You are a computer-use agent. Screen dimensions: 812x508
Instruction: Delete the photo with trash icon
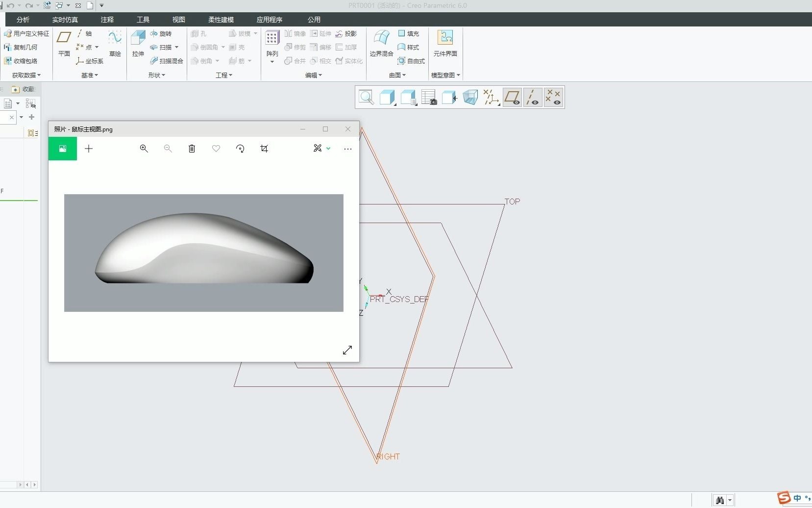click(192, 149)
